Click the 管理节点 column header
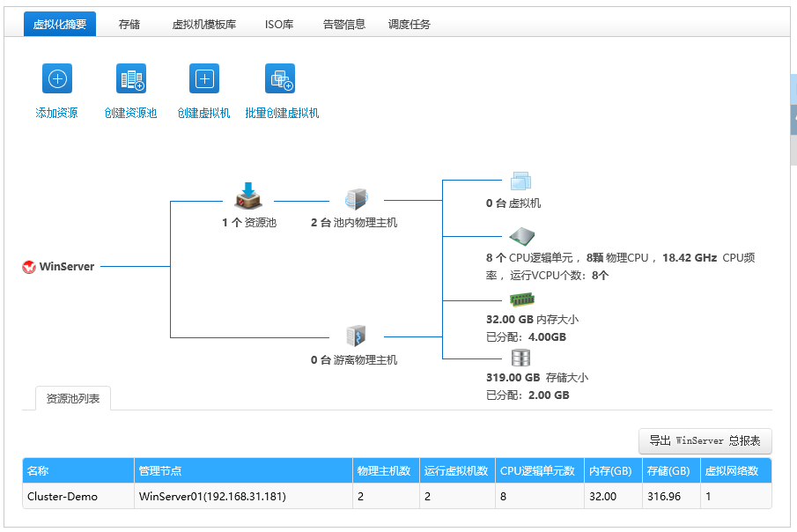This screenshot has width=797, height=532. tap(243, 470)
